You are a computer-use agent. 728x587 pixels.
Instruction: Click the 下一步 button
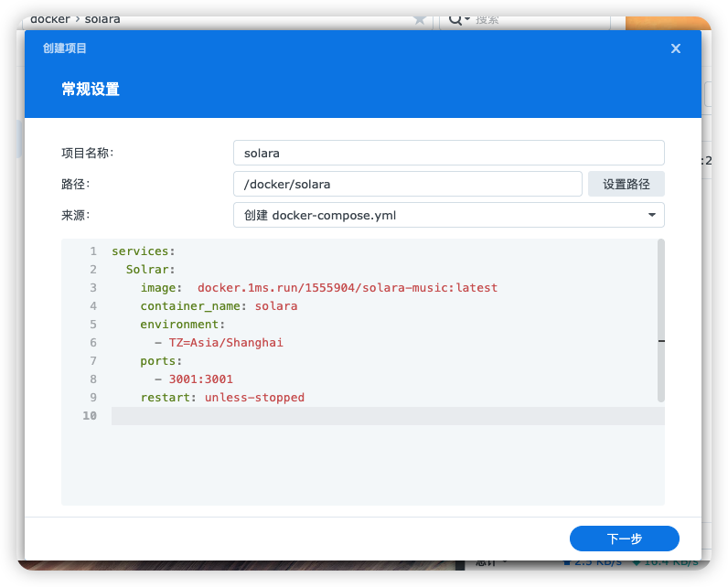tap(624, 539)
